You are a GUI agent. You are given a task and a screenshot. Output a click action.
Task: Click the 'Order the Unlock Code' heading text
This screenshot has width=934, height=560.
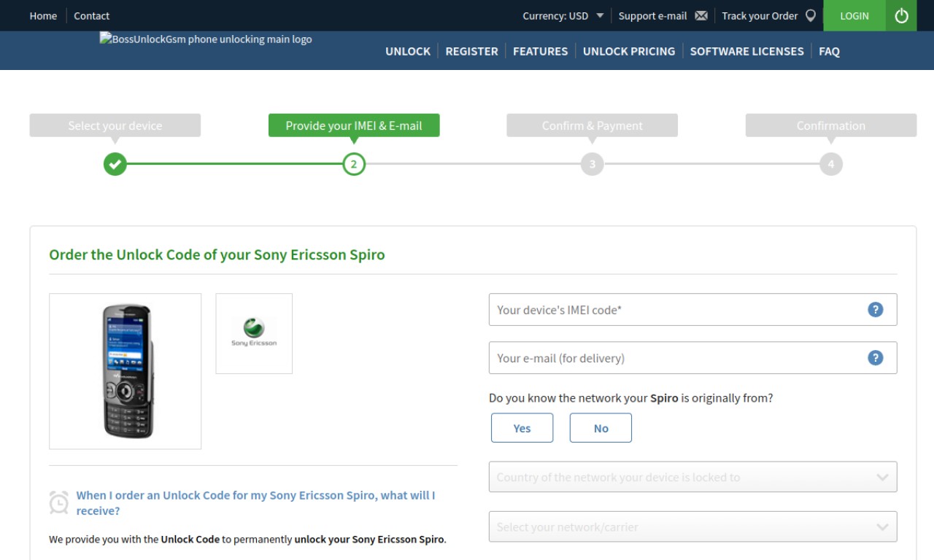(217, 254)
